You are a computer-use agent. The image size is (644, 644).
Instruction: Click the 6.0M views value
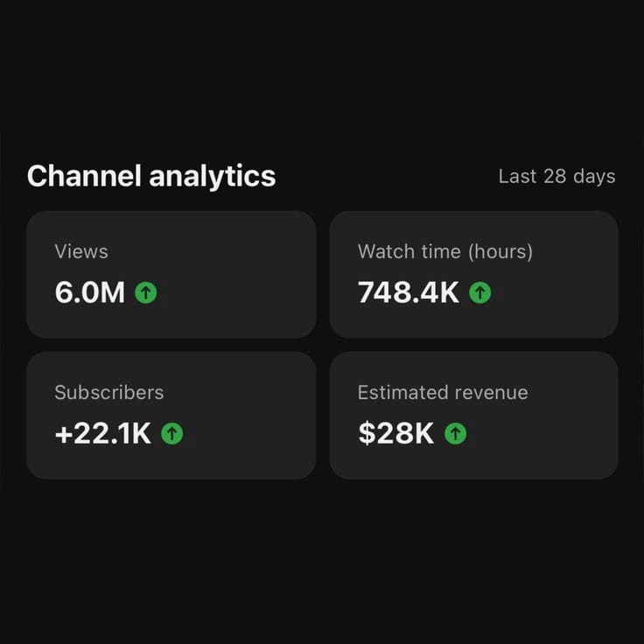[x=90, y=293]
